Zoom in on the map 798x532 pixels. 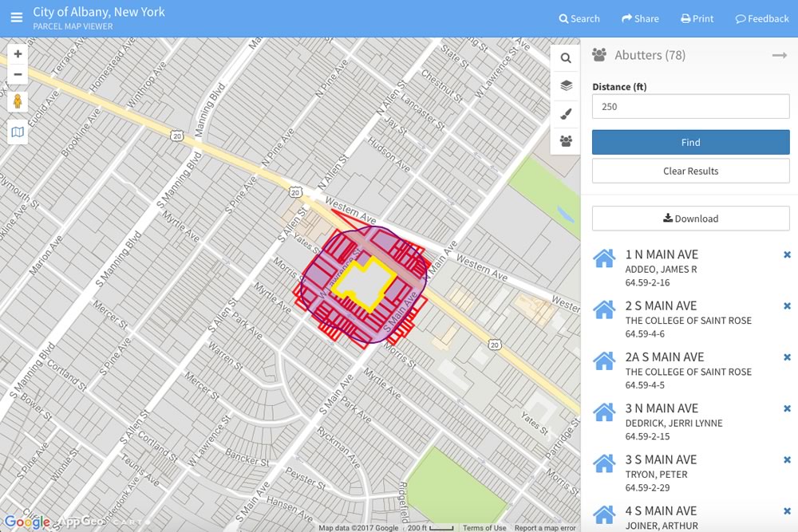click(18, 54)
